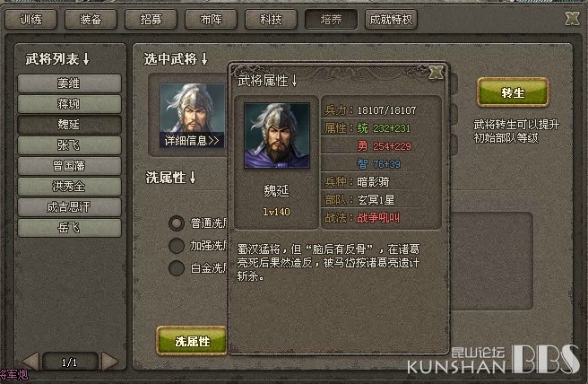Open the 成就特权 tab
This screenshot has width=588, height=384.
coord(391,19)
